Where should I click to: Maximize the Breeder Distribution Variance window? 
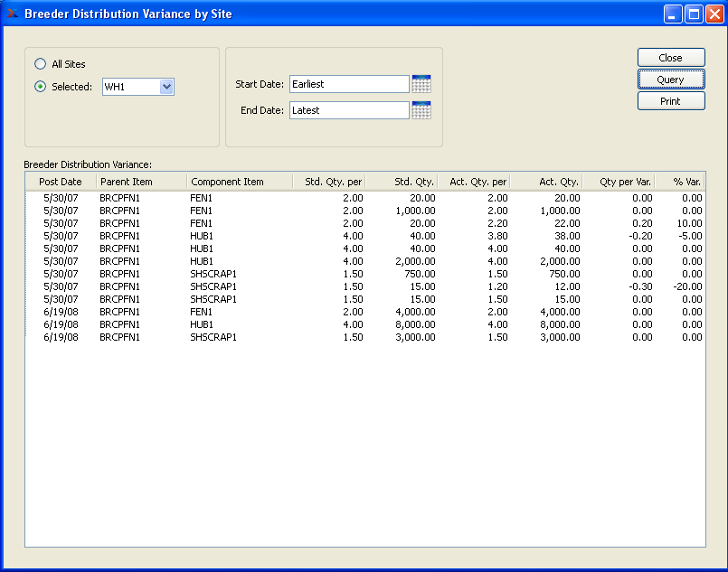[x=694, y=14]
